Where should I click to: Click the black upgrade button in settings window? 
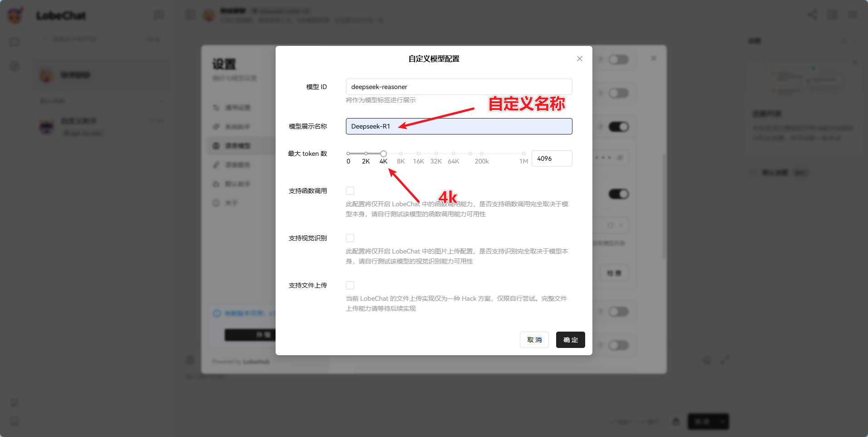click(251, 335)
